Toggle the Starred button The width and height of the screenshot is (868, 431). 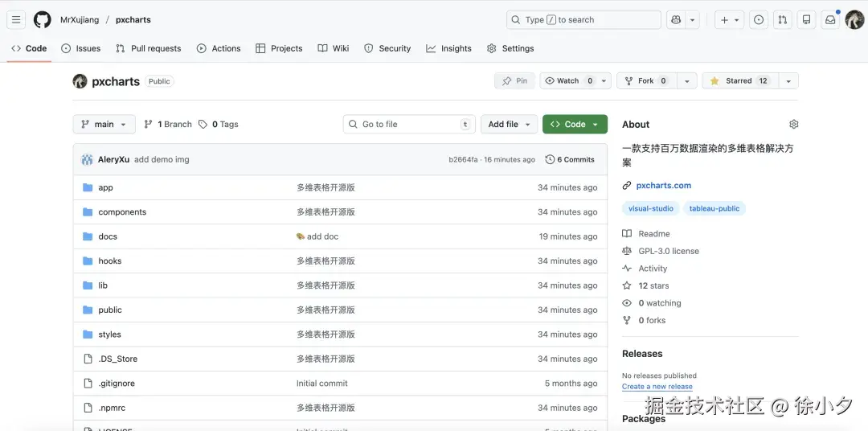[x=740, y=81]
